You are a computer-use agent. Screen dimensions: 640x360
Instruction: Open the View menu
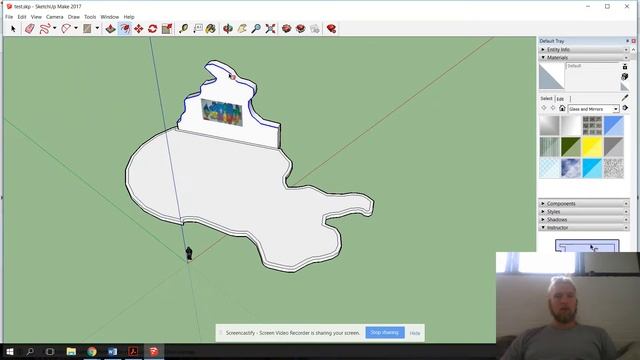point(36,17)
